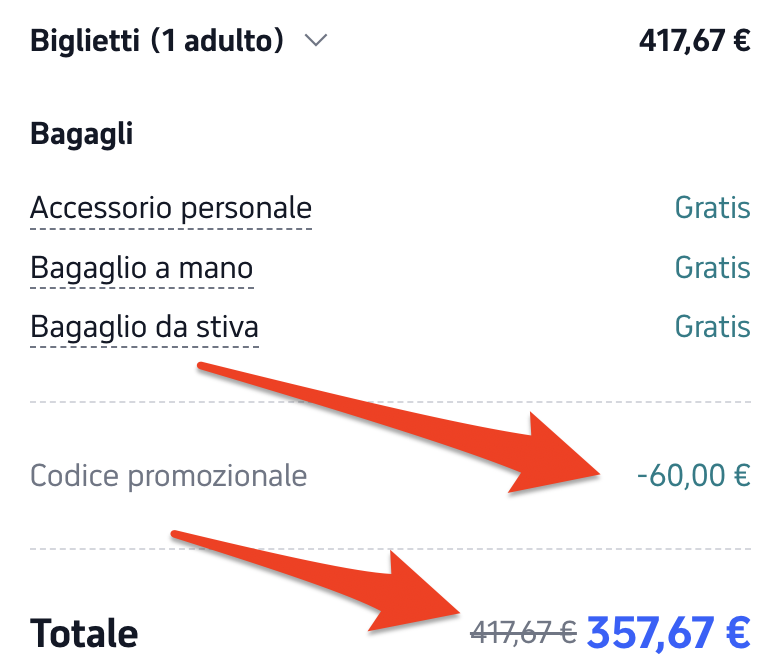Click the Codice promozionale label
Image resolution: width=764 pixels, height=672 pixels.
[169, 476]
